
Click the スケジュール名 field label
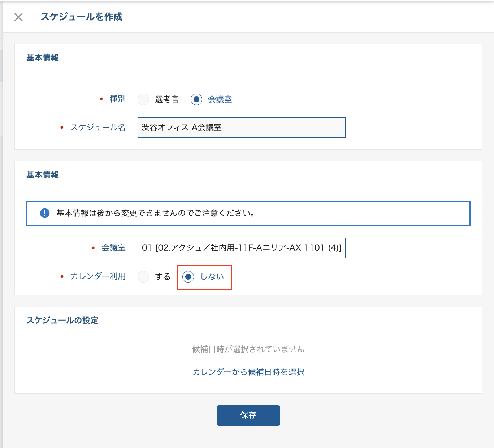98,128
